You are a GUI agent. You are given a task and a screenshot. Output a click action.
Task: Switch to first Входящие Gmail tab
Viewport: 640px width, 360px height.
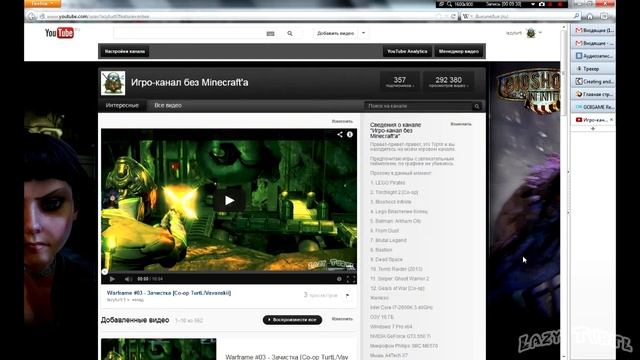593,30
